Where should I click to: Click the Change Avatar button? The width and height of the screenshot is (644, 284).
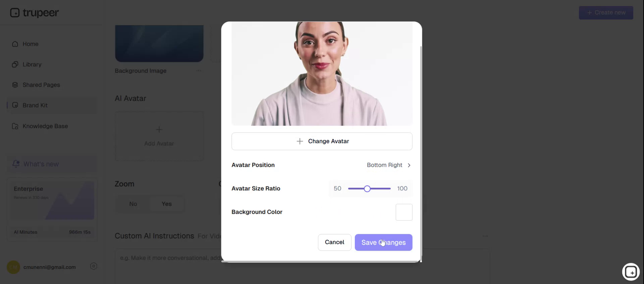click(x=322, y=141)
